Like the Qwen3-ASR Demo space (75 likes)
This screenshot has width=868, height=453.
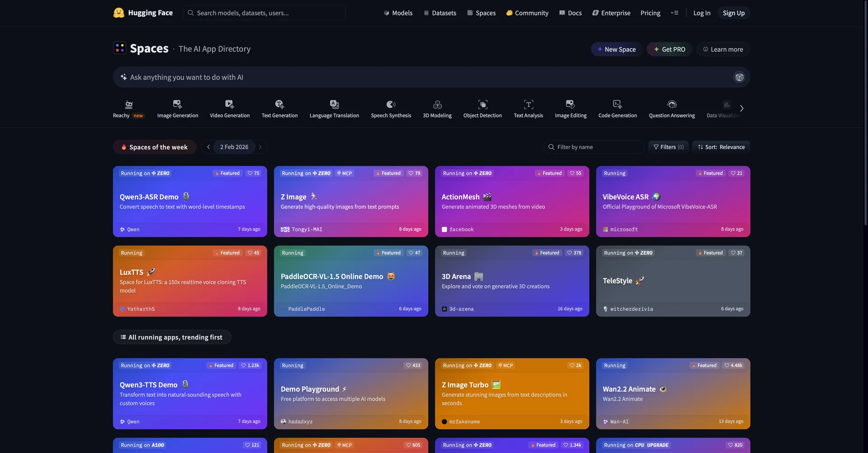tap(253, 173)
